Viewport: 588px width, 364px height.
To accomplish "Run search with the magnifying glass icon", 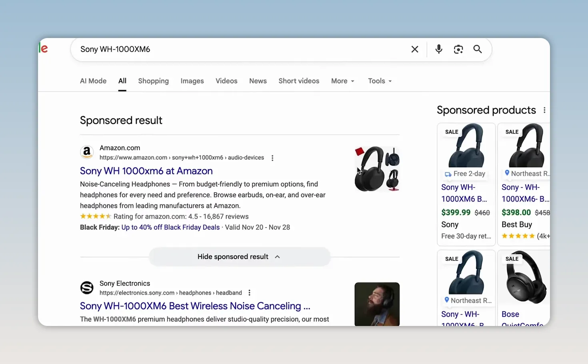I will pos(478,49).
